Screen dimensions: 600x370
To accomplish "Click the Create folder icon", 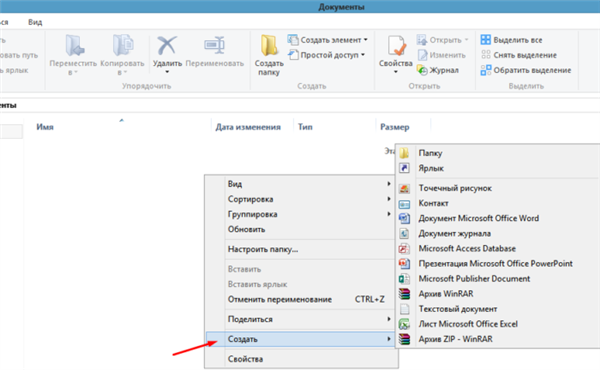I will click(x=269, y=46).
